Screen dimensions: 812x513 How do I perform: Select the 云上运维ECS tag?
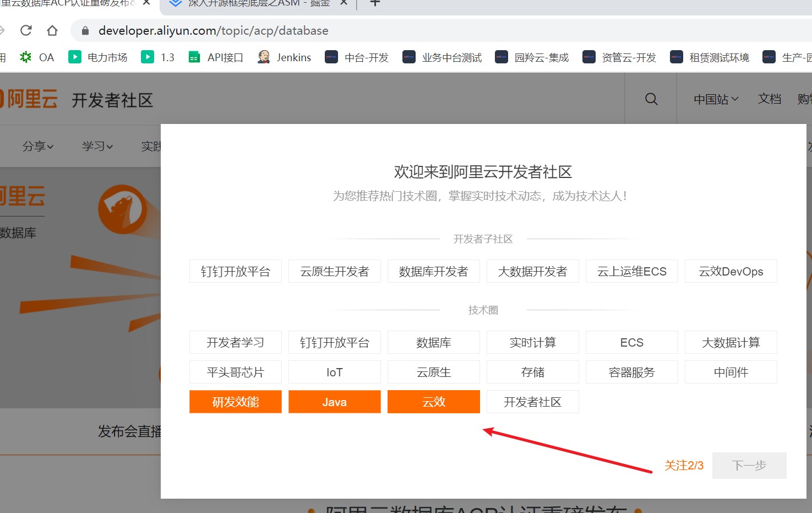click(632, 271)
